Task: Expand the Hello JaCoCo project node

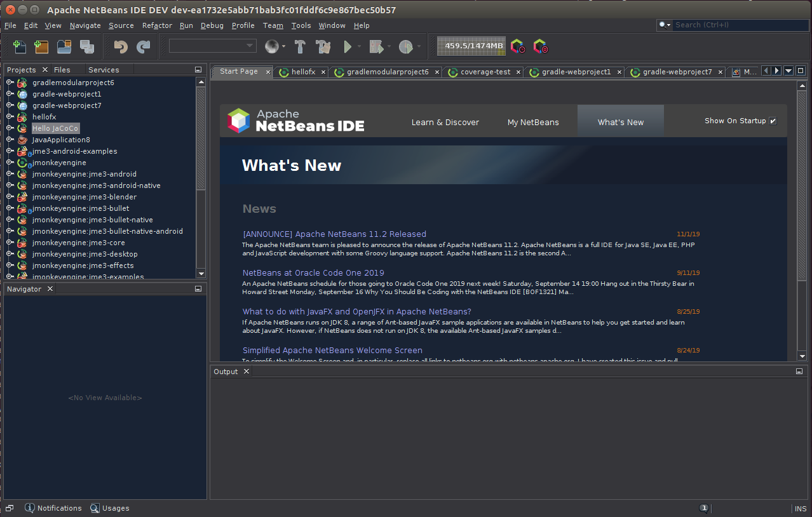Action: point(10,128)
